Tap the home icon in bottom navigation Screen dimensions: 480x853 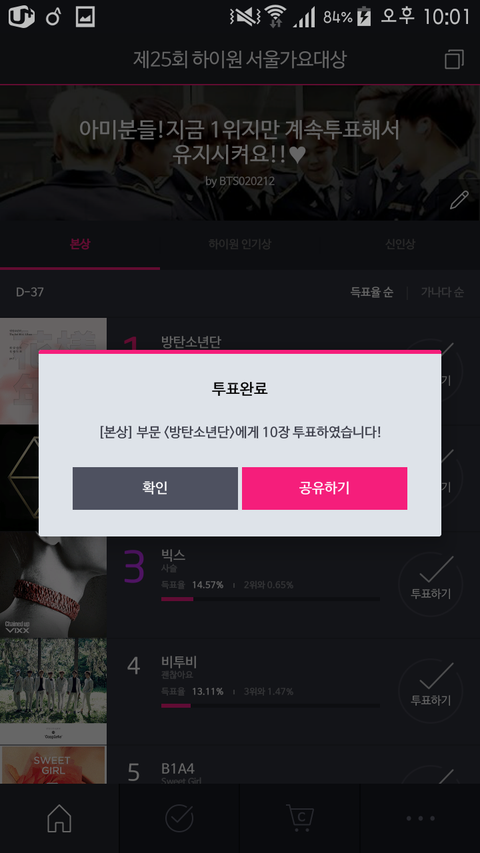tap(59, 818)
